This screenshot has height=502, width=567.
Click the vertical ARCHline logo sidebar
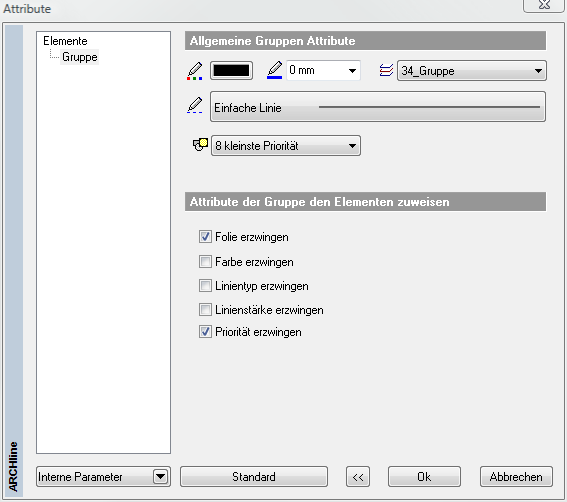[14, 261]
